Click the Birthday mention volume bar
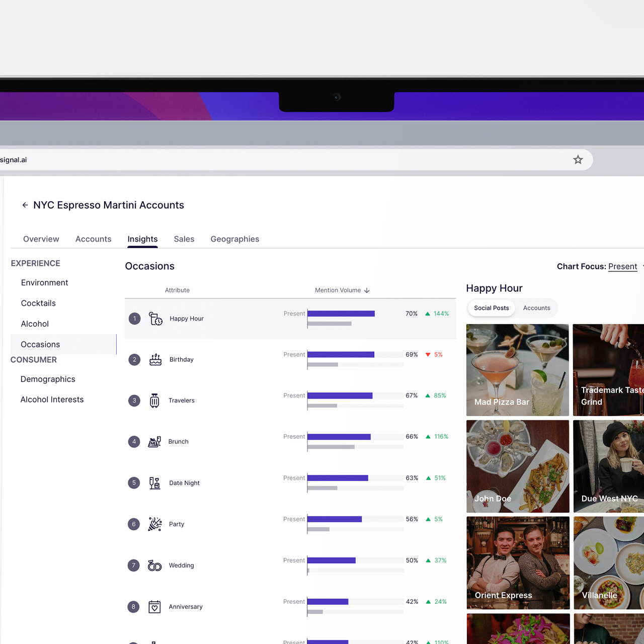The image size is (644, 644). (x=341, y=355)
